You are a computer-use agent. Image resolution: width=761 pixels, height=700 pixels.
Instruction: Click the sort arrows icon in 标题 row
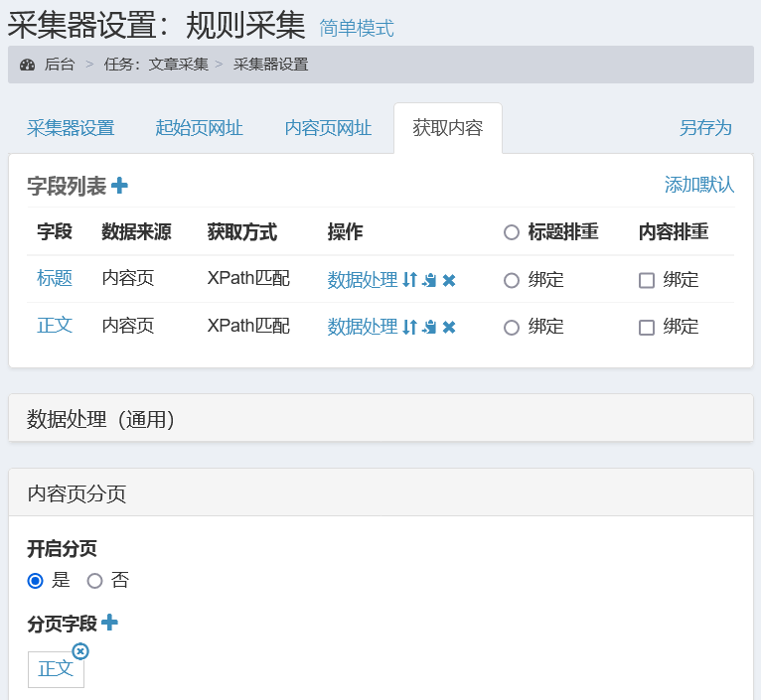tap(410, 279)
